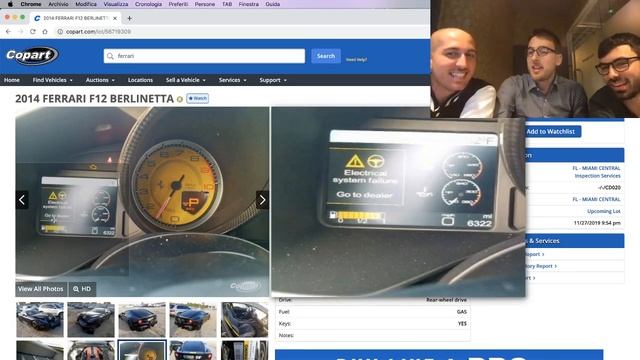
Task: Expand the Support dropdown
Action: point(273,80)
